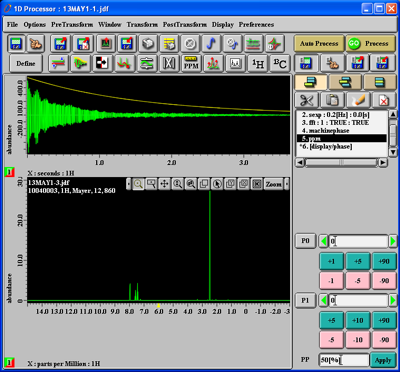Image resolution: width=400 pixels, height=372 pixels.
Task: Click the black-and-white arrow icon
Action: [x=102, y=63]
